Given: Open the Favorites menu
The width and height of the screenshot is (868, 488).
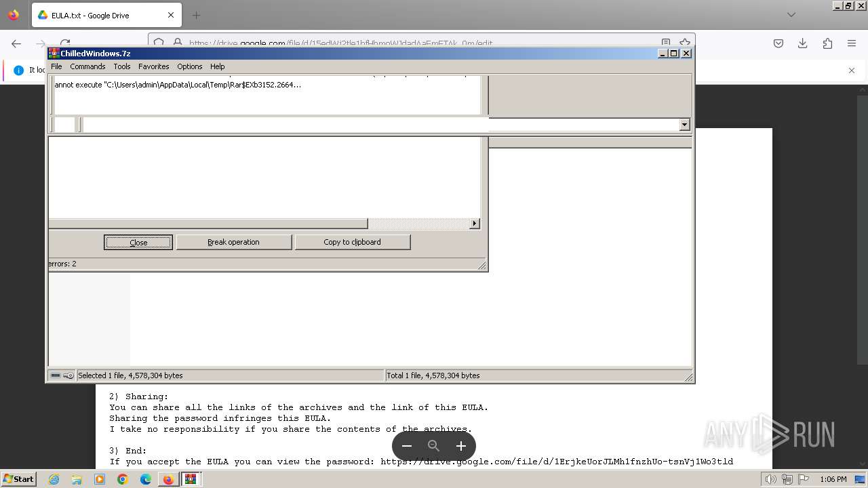Looking at the screenshot, I should 154,66.
